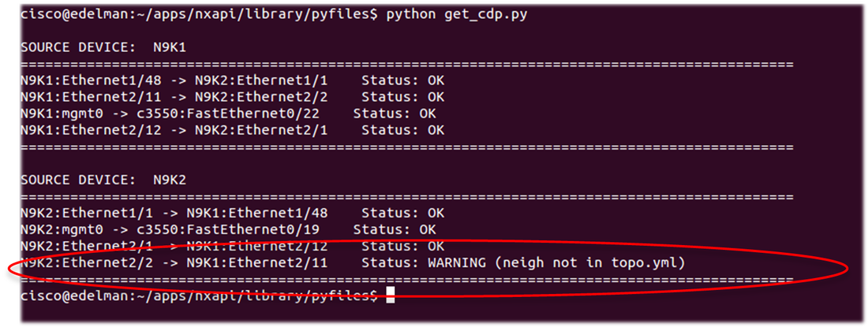Click the N9K2:mgmt0 source interface text
This screenshot has height=327, width=868.
click(x=56, y=229)
